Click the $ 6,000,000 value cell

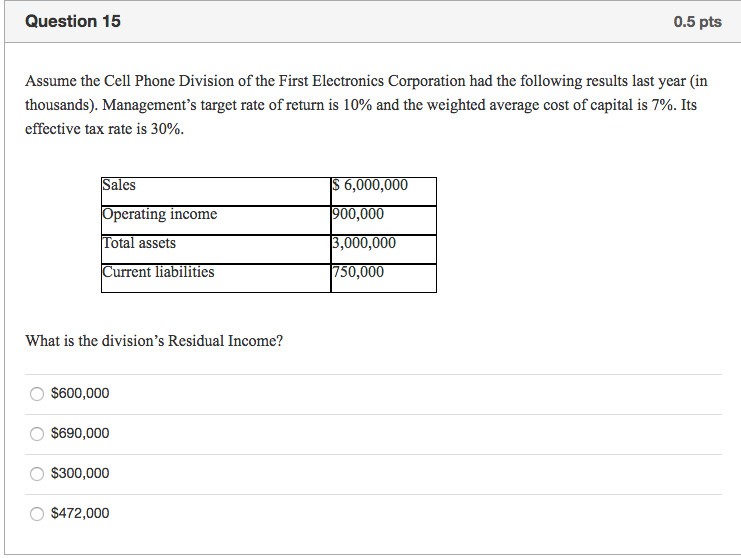coord(383,186)
